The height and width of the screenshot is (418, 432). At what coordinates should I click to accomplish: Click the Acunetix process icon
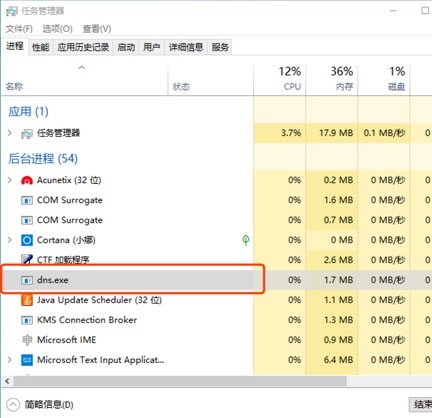[x=27, y=180]
